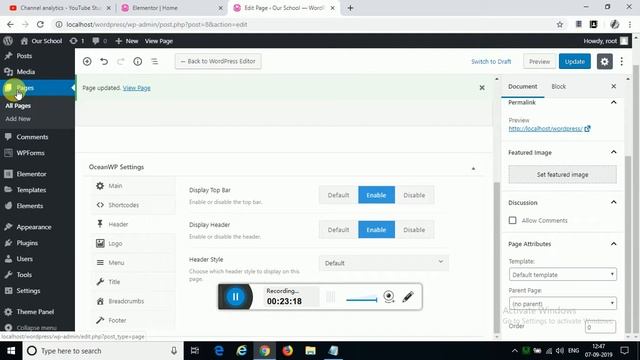The width and height of the screenshot is (640, 360).
Task: Open Microsoft Edge from the taskbar
Action: point(219,351)
